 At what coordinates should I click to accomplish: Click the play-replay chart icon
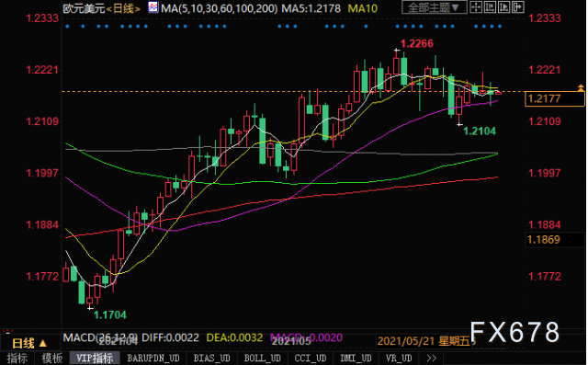(x=503, y=7)
